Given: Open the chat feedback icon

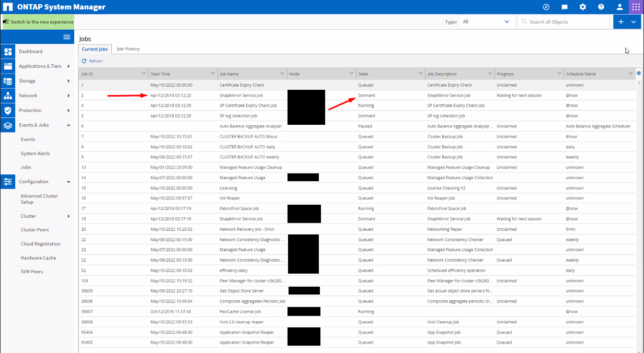Looking at the screenshot, I should (565, 7).
